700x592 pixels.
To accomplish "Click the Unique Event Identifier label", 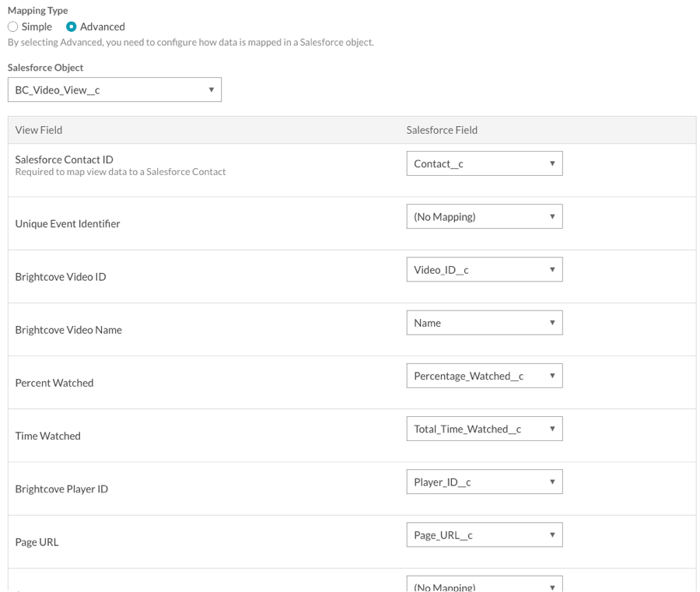I will click(68, 224).
